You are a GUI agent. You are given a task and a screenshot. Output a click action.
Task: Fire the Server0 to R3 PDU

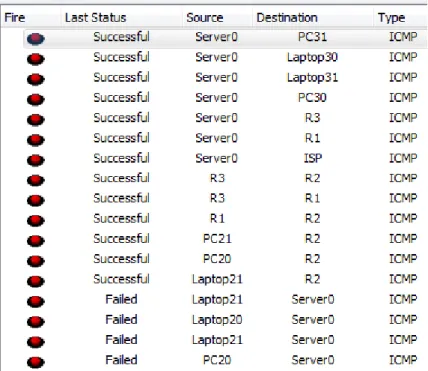pyautogui.click(x=36, y=120)
